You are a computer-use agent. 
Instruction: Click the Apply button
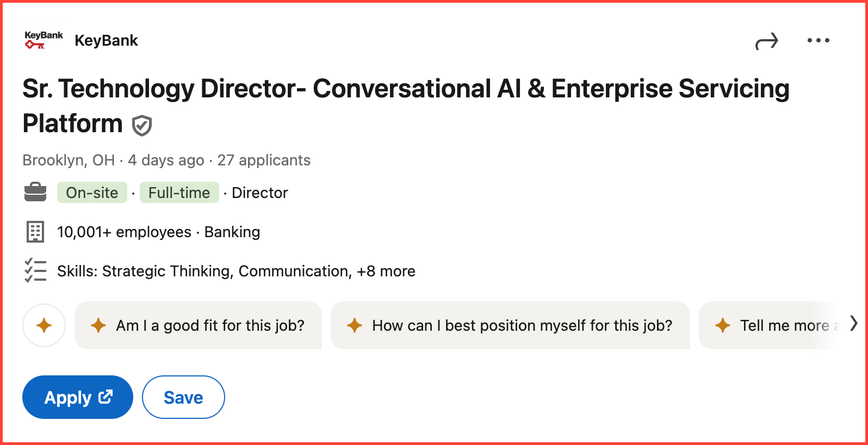point(77,397)
